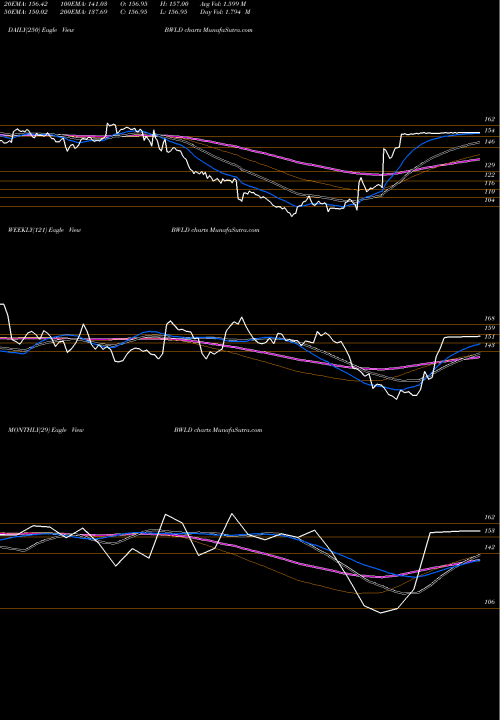Click the 106 price label on the monthly chart
The height and width of the screenshot is (720, 500).
pyautogui.click(x=489, y=602)
